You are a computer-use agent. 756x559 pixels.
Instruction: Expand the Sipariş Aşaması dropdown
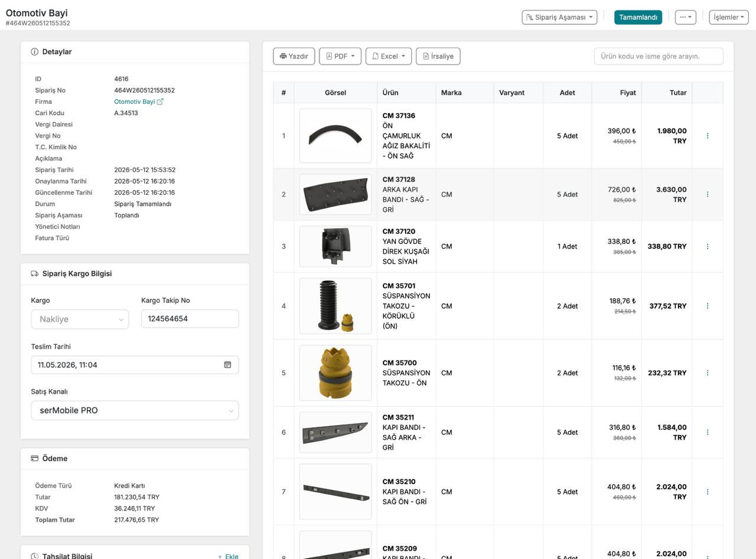pos(559,17)
